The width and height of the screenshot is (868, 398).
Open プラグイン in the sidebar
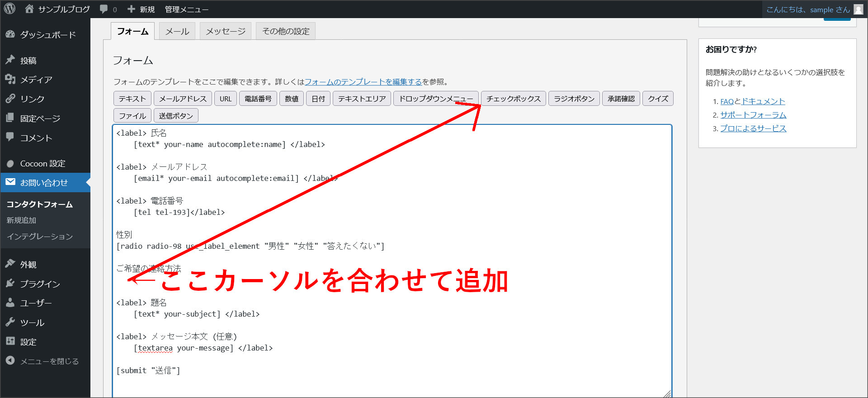40,284
